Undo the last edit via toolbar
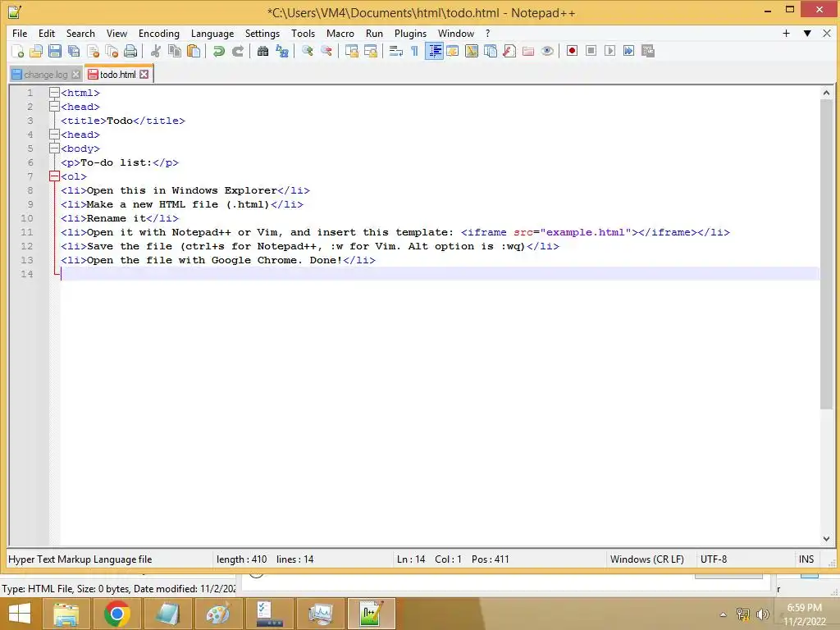840x630 pixels. [x=218, y=51]
